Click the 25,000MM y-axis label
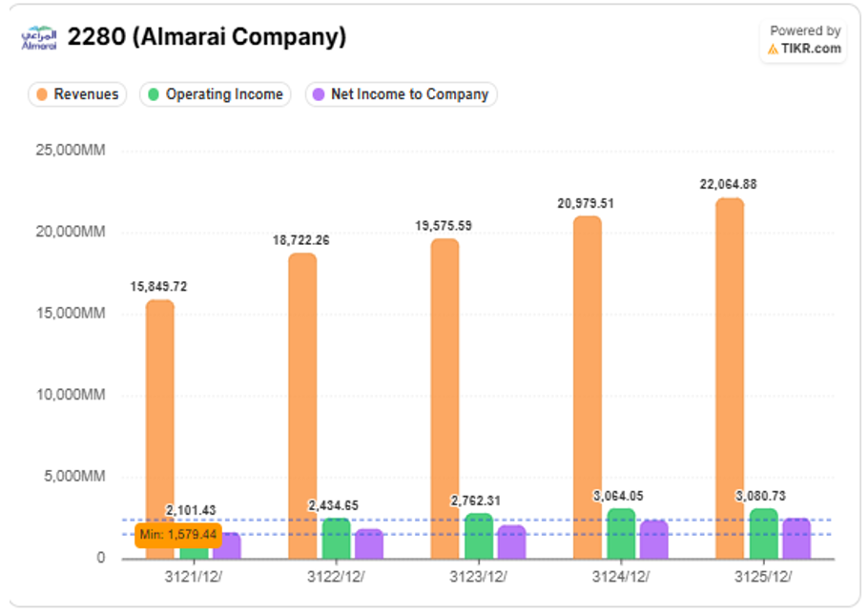 [x=71, y=150]
